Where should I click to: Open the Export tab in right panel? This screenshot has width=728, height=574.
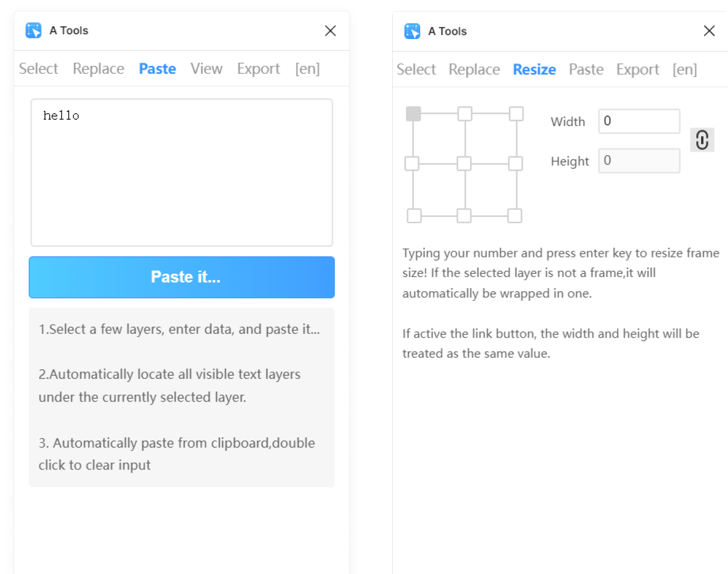(638, 70)
